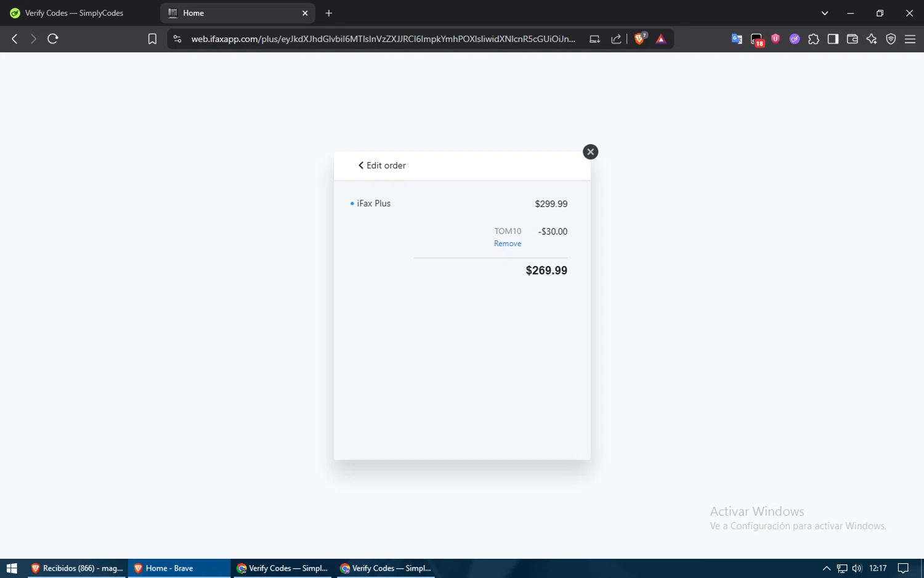Open first Verify Codes Chrome taskbar window
This screenshot has width=924, height=578.
click(x=282, y=568)
